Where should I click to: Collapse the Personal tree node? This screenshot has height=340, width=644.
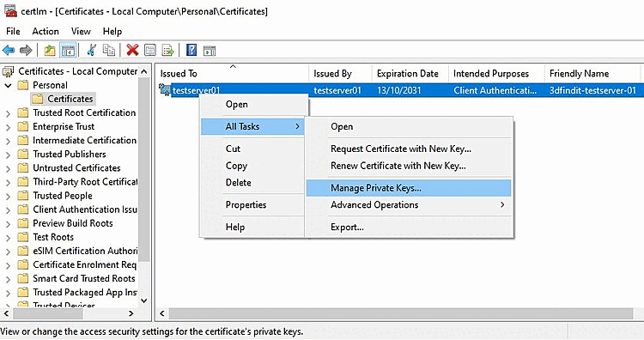[8, 85]
